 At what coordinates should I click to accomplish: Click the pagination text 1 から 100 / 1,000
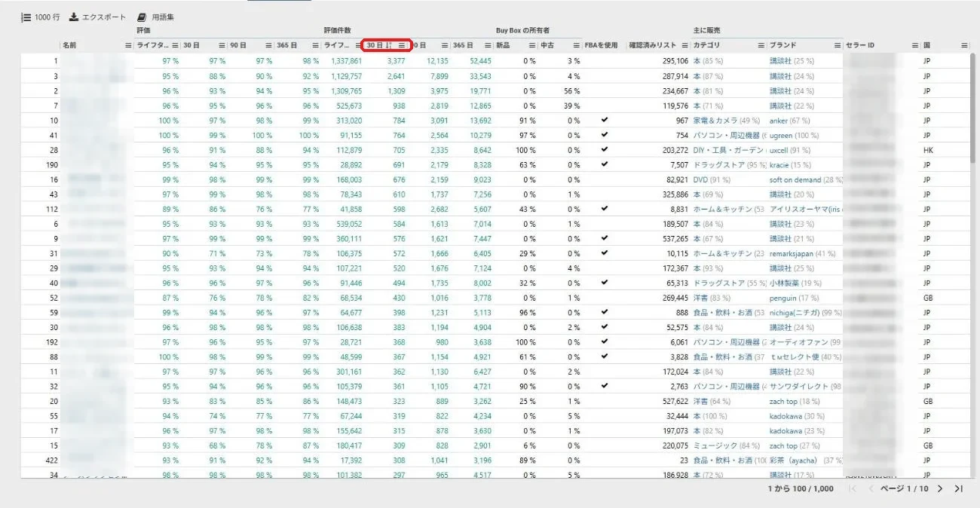pos(801,488)
